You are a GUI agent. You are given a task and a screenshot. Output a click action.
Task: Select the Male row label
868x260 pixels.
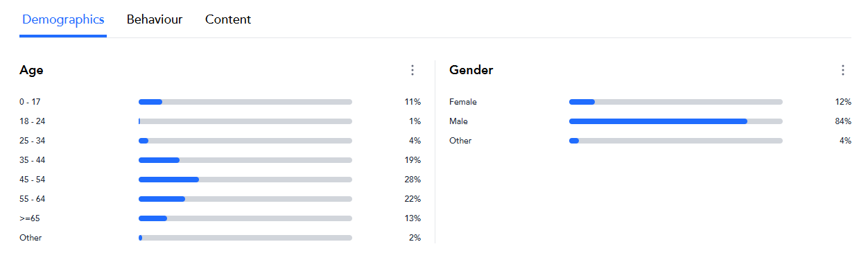pyautogui.click(x=458, y=121)
